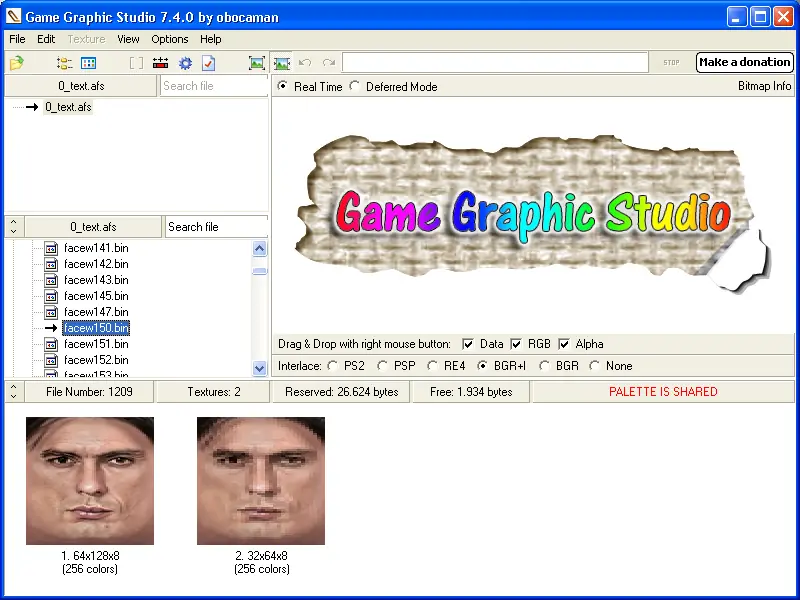The height and width of the screenshot is (600, 800).
Task: Select facew142.bin in file list
Action: (96, 264)
